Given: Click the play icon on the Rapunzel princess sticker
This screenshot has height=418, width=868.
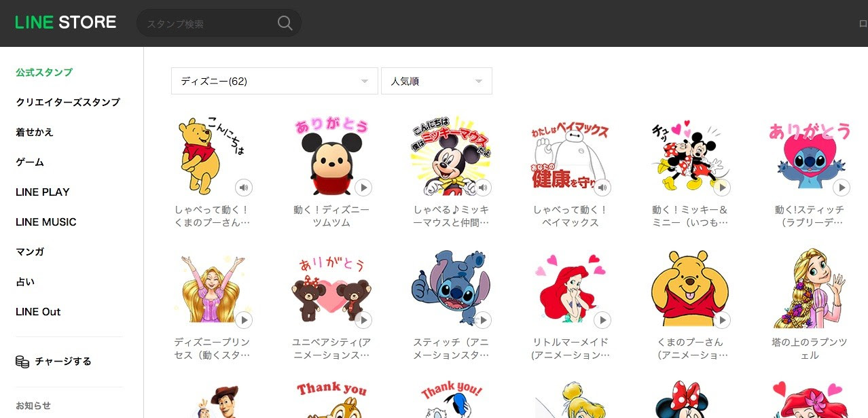Looking at the screenshot, I should coord(244,319).
